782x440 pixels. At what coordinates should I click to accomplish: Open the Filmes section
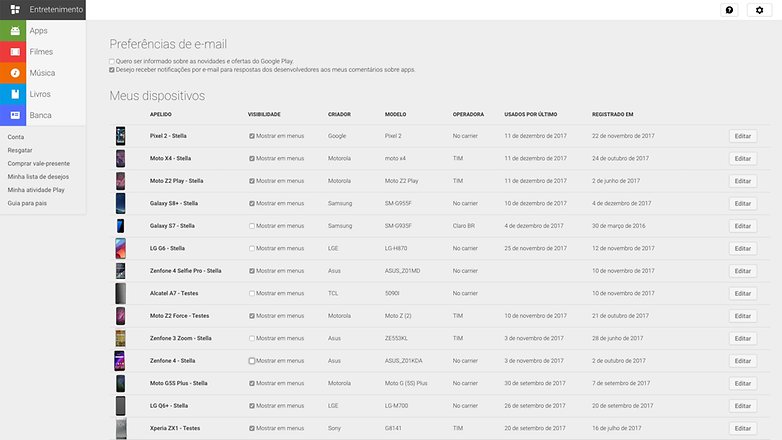point(41,52)
